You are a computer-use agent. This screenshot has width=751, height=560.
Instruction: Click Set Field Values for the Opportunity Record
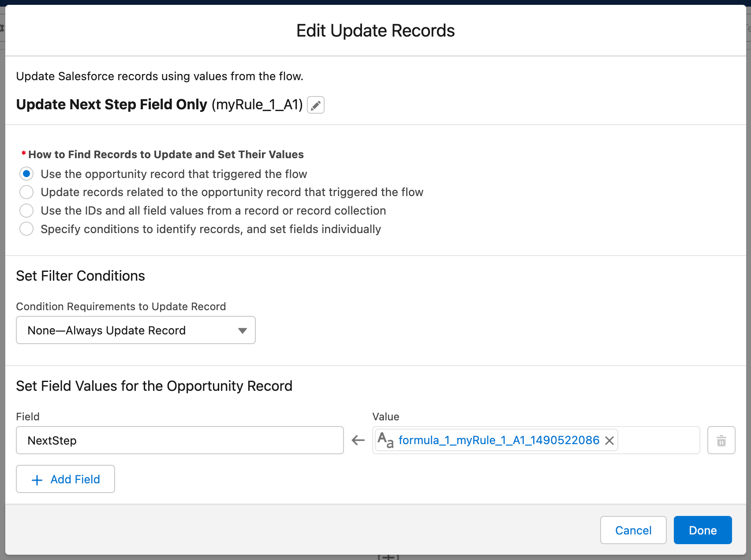click(x=154, y=386)
